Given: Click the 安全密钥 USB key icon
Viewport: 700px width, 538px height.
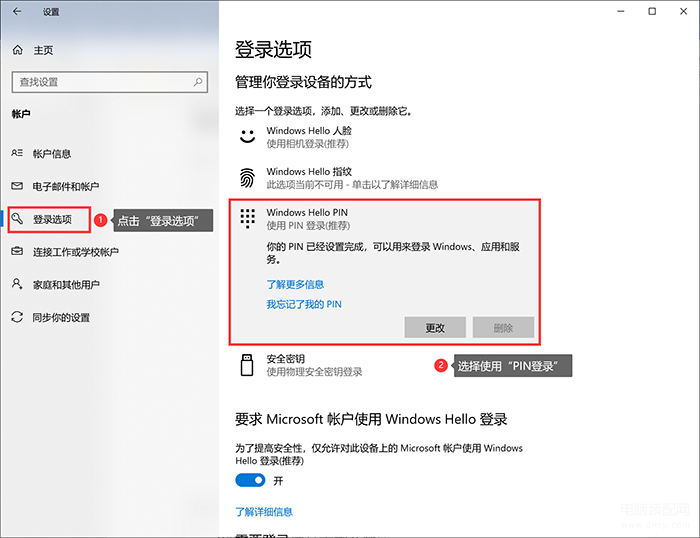Looking at the screenshot, I should pyautogui.click(x=247, y=365).
